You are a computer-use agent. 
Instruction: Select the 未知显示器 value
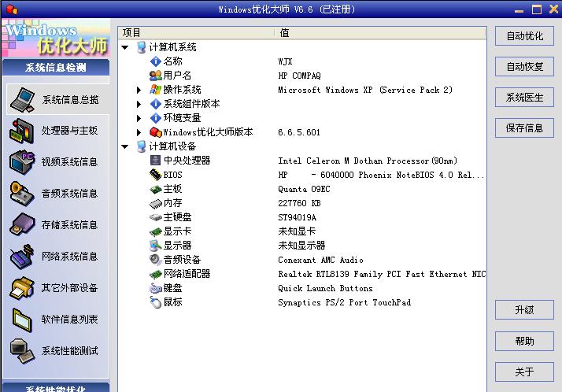click(x=301, y=246)
